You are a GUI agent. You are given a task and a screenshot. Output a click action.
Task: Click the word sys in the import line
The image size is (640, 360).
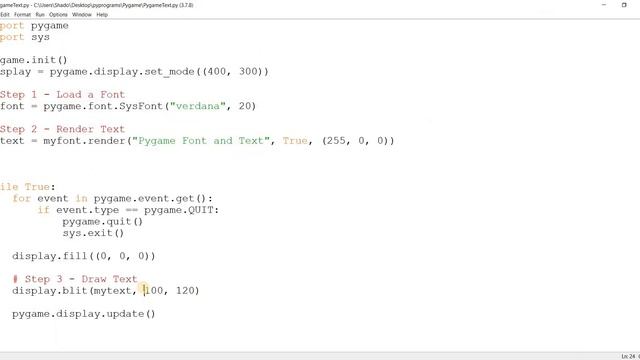tap(40, 37)
